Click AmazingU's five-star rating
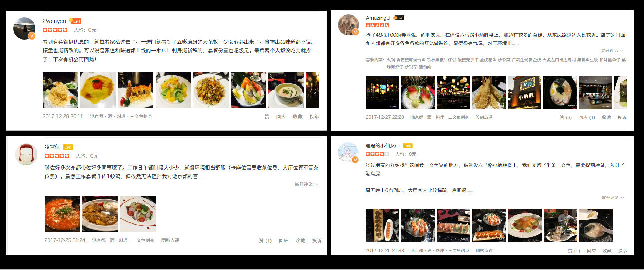644x270 pixels. [377, 25]
